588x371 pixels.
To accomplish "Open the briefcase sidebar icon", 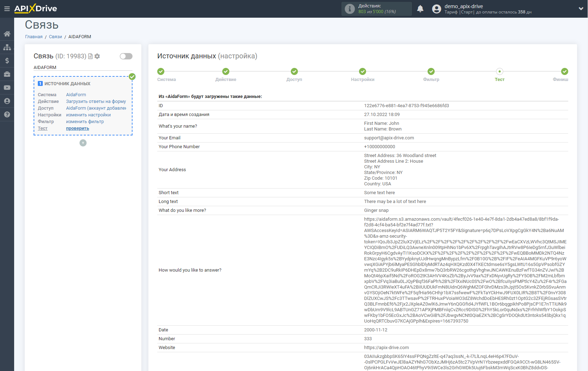I will 7,74.
